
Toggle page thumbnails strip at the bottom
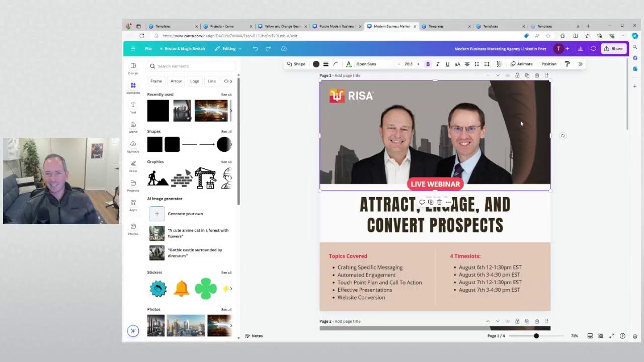tap(590, 336)
